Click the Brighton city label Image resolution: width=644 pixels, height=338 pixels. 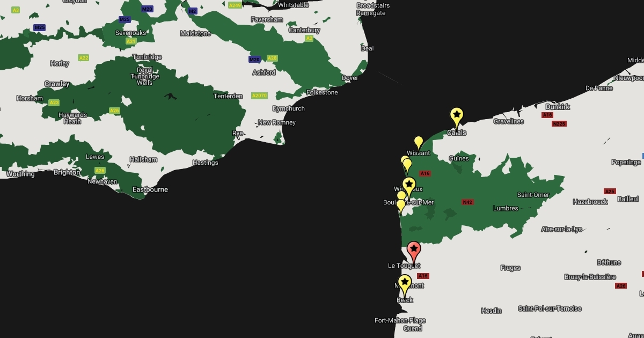tap(67, 173)
